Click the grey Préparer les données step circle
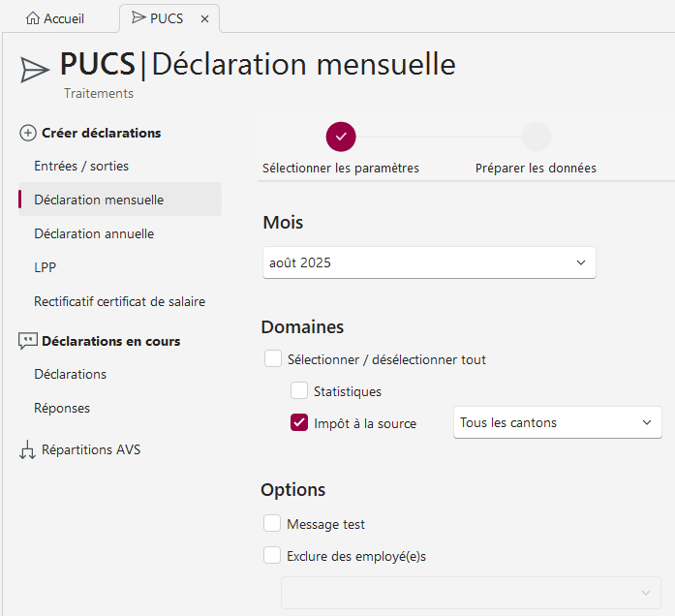This screenshot has width=675, height=616. 536,137
